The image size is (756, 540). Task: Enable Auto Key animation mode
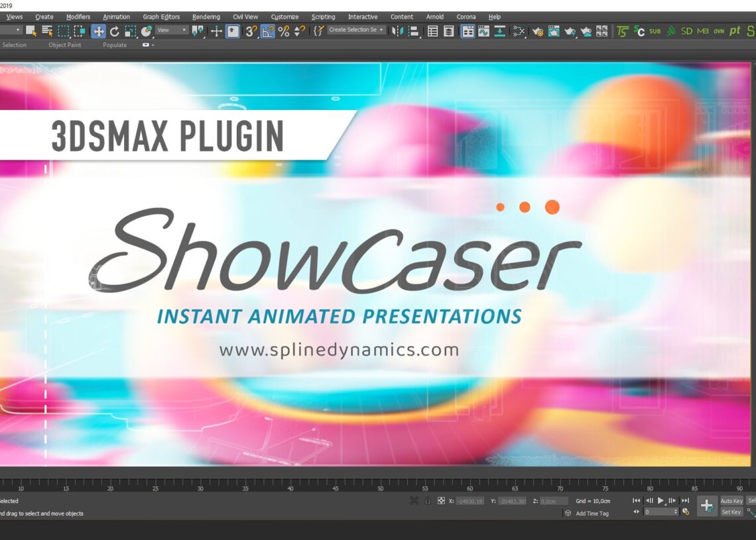731,502
